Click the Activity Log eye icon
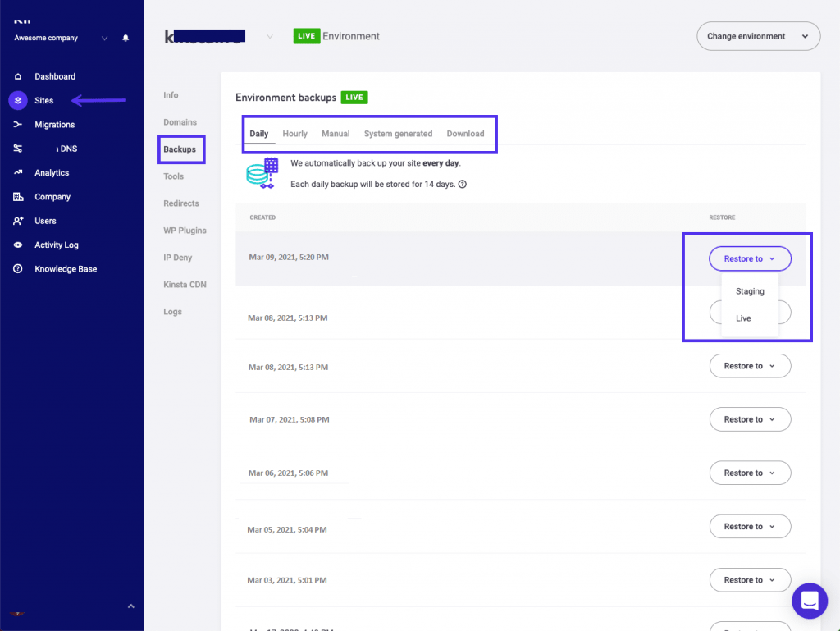Screen dimensions: 840x631 pos(18,245)
